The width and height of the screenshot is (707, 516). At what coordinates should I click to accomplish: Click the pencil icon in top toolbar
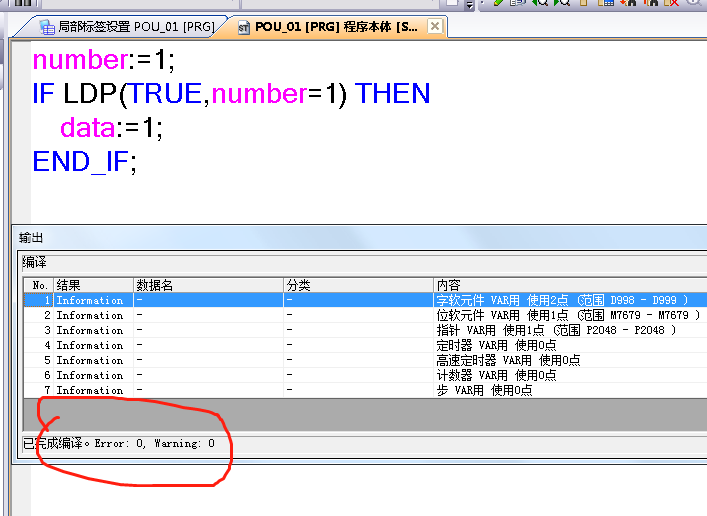point(499,4)
